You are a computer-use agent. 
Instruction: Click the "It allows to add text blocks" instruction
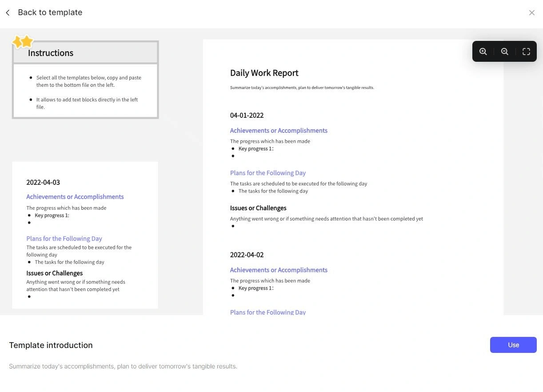[x=87, y=103]
